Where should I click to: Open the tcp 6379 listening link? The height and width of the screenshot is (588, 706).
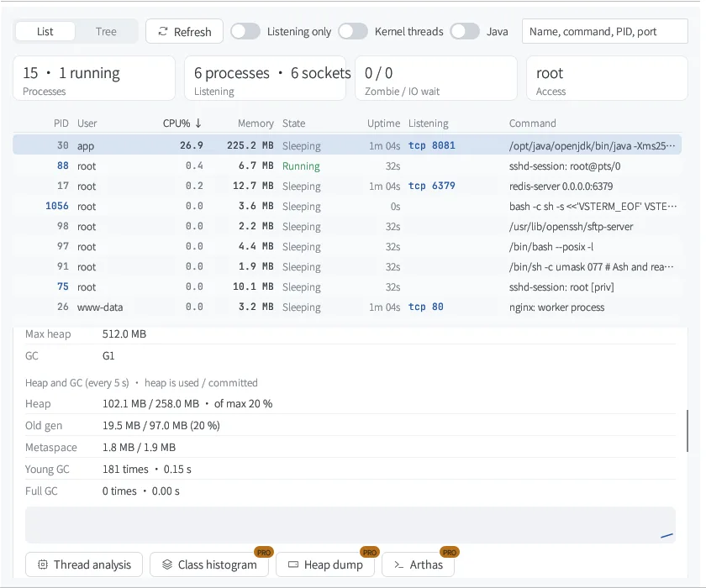point(432,186)
